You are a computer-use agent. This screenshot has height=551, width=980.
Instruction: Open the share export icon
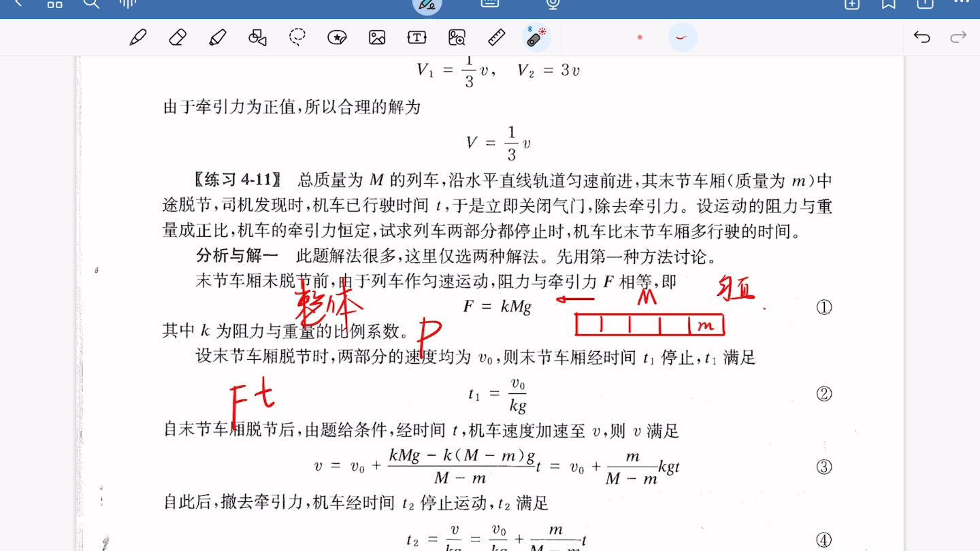[926, 3]
